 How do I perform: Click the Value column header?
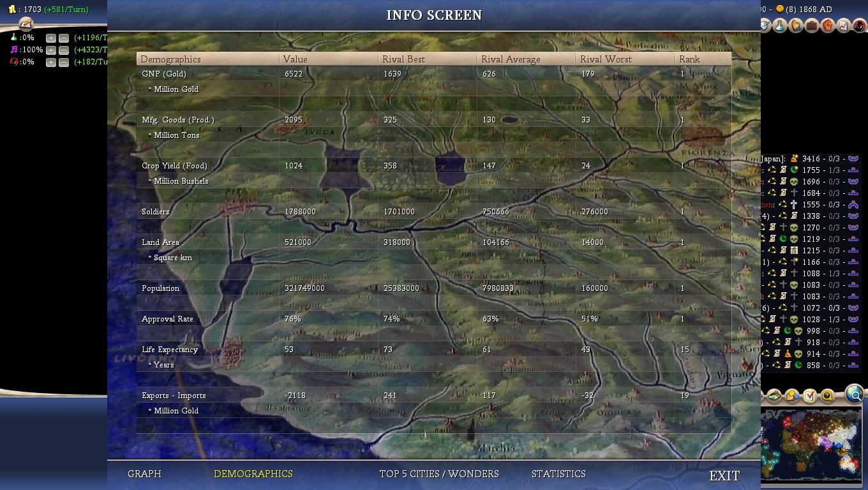pos(329,59)
